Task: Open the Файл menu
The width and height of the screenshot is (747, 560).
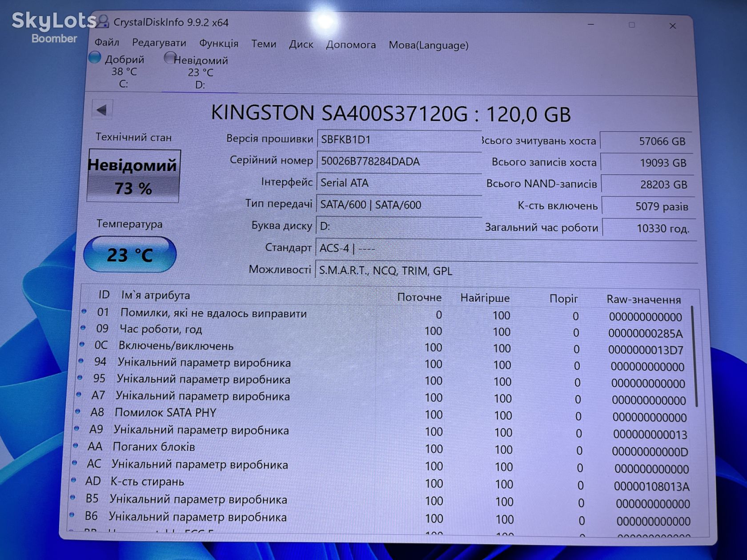Action: [107, 43]
